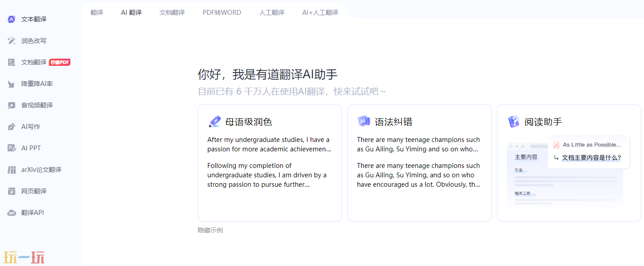Click the 文档主要内容是什么? prompt
Image resolution: width=644 pixels, height=266 pixels.
pos(592,158)
